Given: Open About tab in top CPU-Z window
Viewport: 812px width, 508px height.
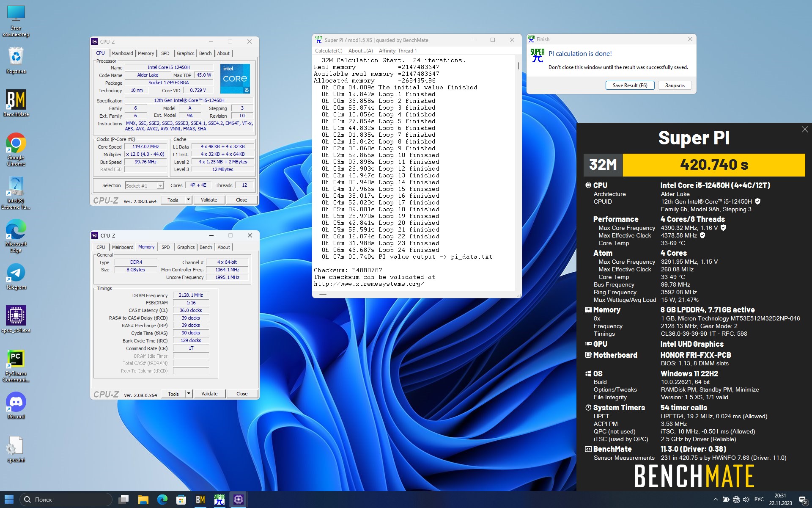Looking at the screenshot, I should (223, 53).
